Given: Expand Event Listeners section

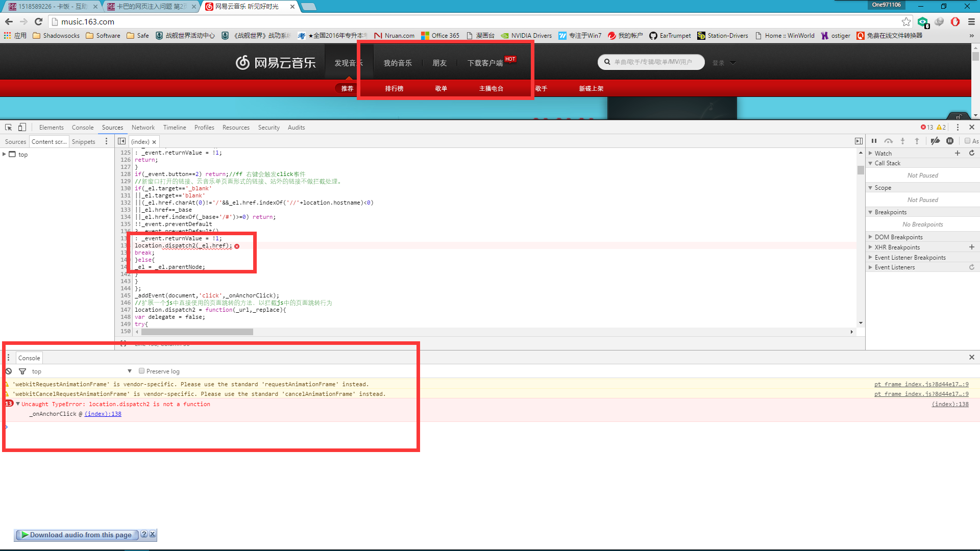Looking at the screenshot, I should pyautogui.click(x=870, y=267).
